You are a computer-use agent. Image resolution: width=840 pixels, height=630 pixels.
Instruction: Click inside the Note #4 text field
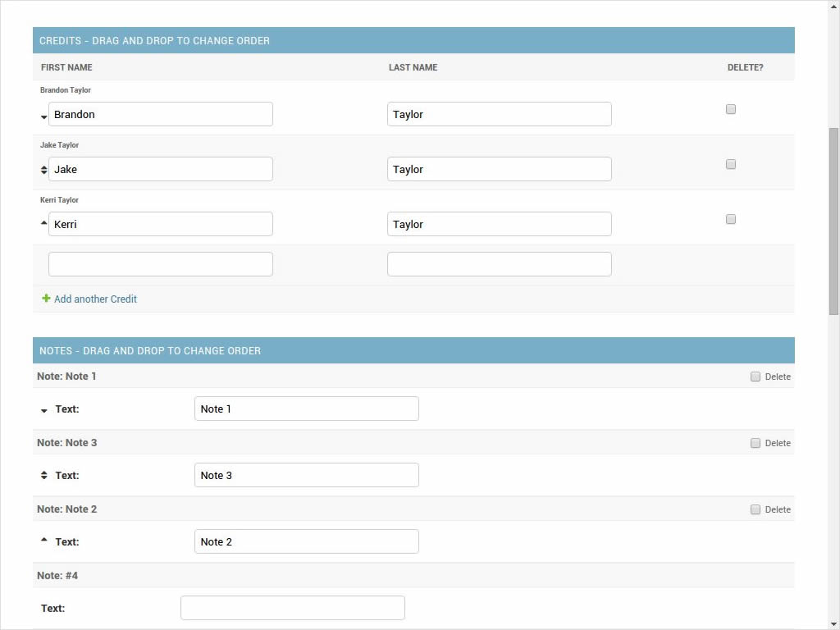pos(293,607)
